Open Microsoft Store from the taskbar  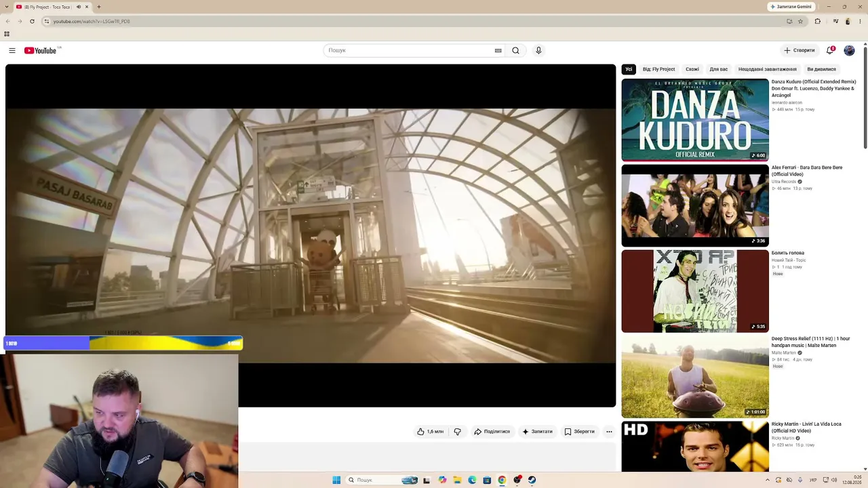(487, 480)
